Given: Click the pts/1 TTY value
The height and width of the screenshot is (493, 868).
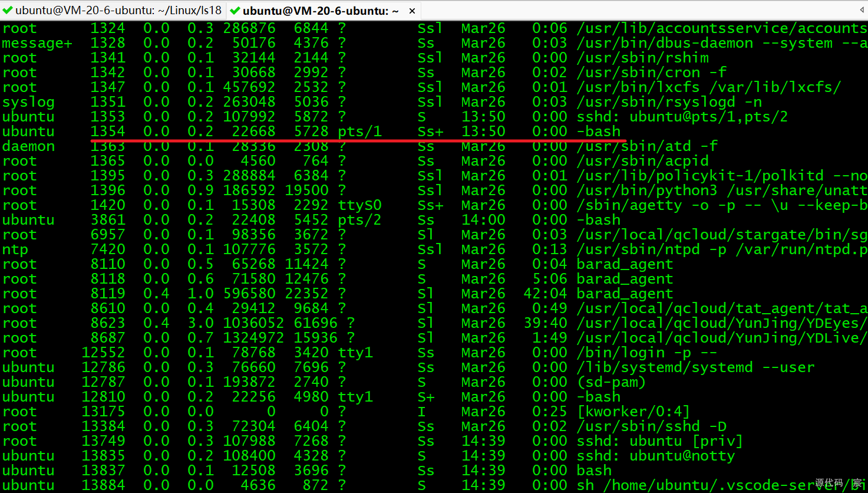Looking at the screenshot, I should pos(360,132).
